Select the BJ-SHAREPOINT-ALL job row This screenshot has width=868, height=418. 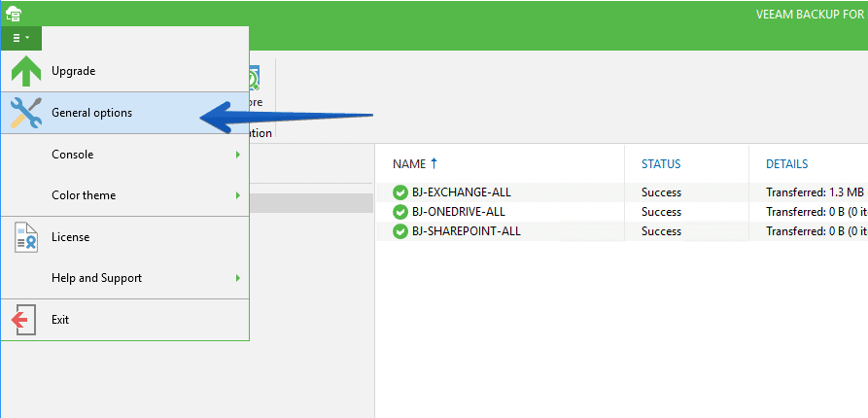(x=622, y=231)
